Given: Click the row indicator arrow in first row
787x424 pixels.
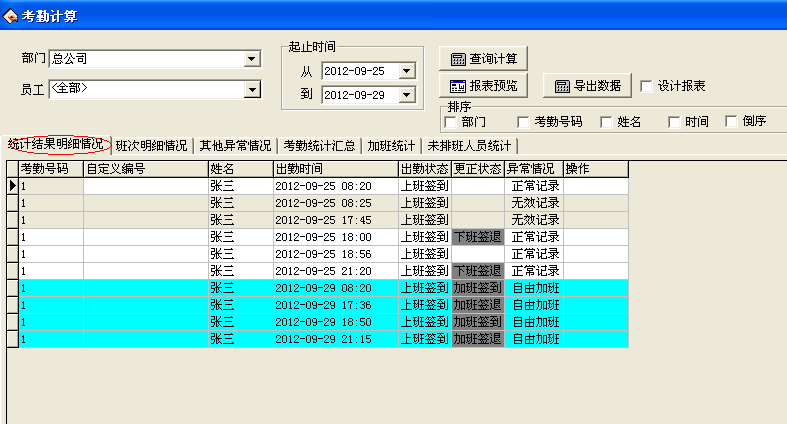Looking at the screenshot, I should click(13, 186).
